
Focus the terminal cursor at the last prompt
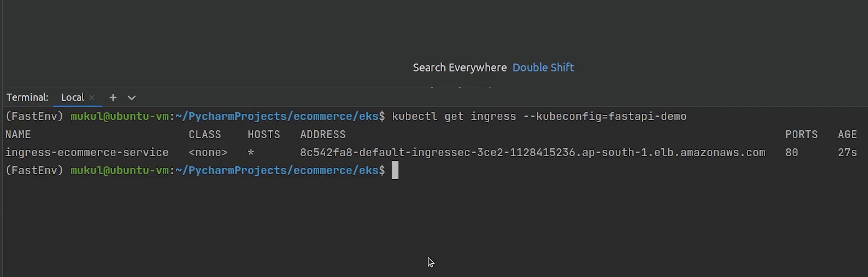(395, 170)
